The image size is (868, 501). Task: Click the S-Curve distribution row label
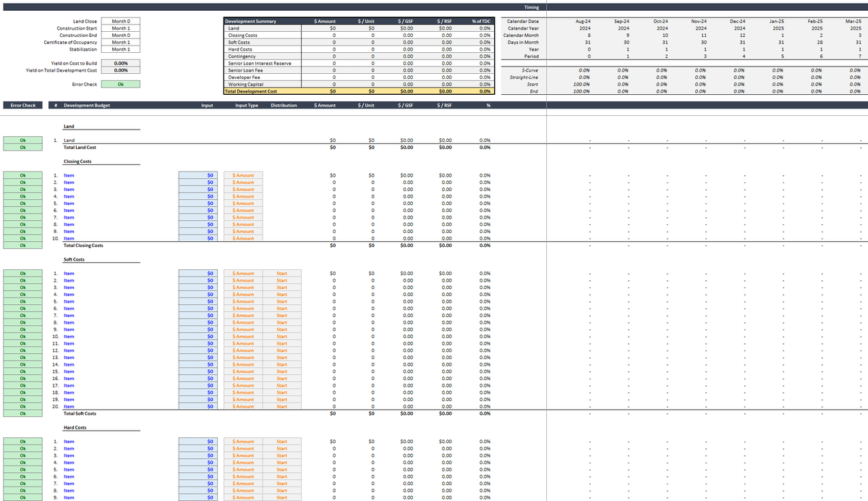[x=530, y=70]
